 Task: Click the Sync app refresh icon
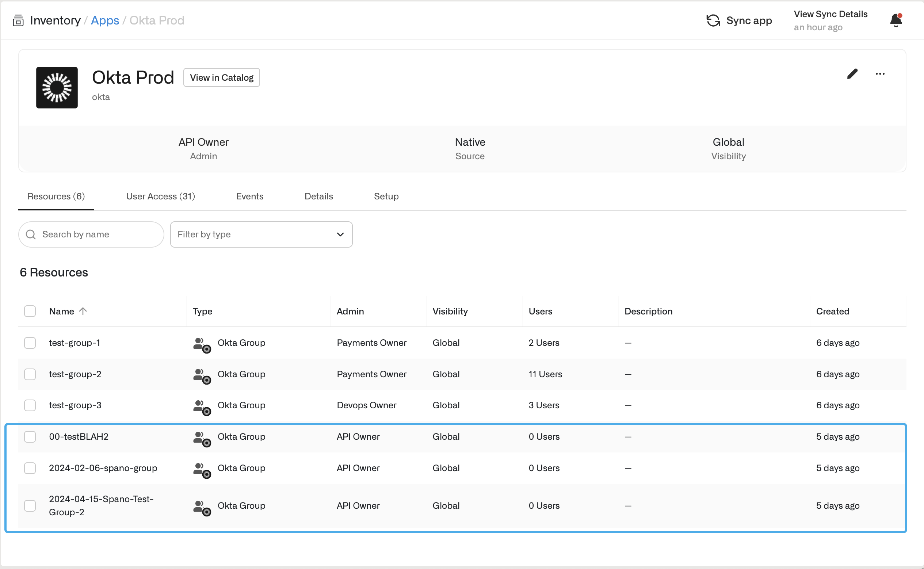pos(713,20)
